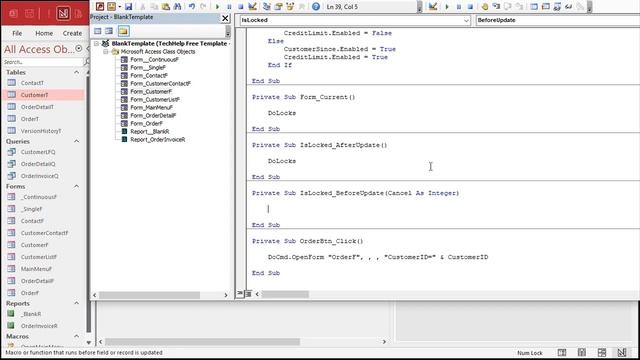Save the VBA project with floppy icon
640x360 pixels.
click(129, 7)
